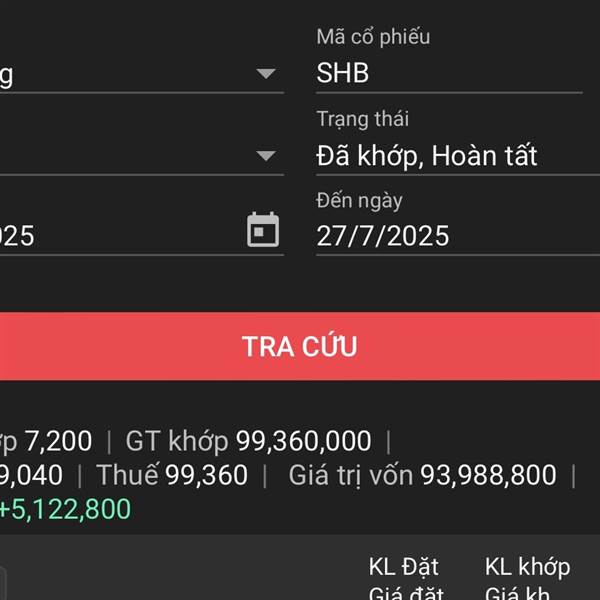This screenshot has width=600, height=600.
Task: Select the Thuế 99,360 amount
Action: pos(206,475)
